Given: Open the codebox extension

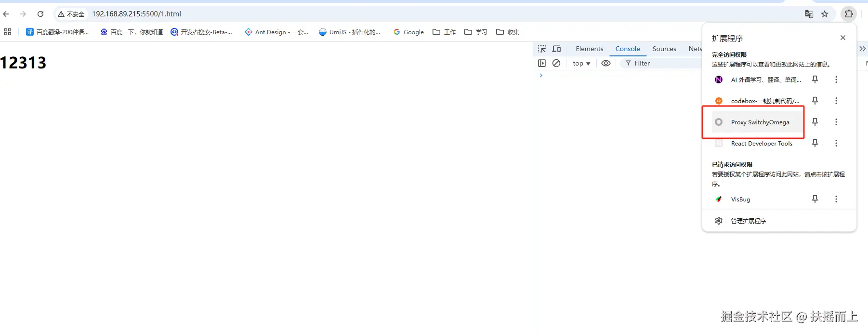Looking at the screenshot, I should (x=757, y=101).
